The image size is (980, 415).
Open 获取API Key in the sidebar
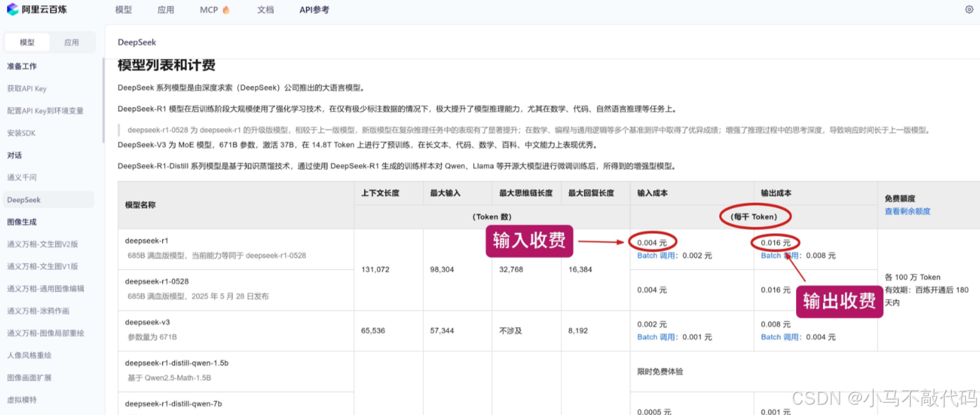pyautogui.click(x=27, y=88)
